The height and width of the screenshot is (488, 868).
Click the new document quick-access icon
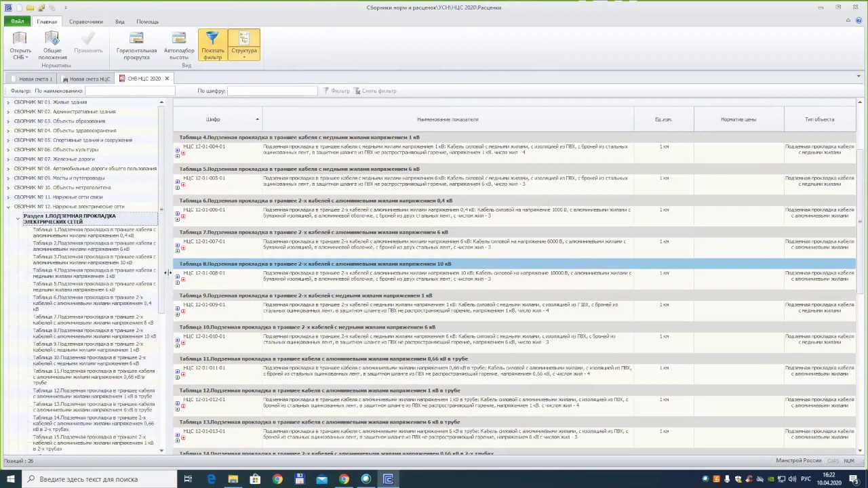(x=20, y=7)
